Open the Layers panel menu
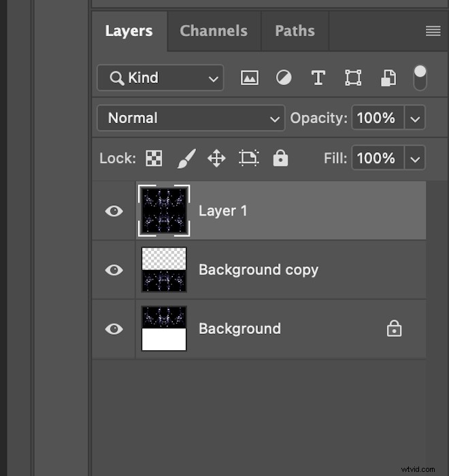 click(x=433, y=31)
